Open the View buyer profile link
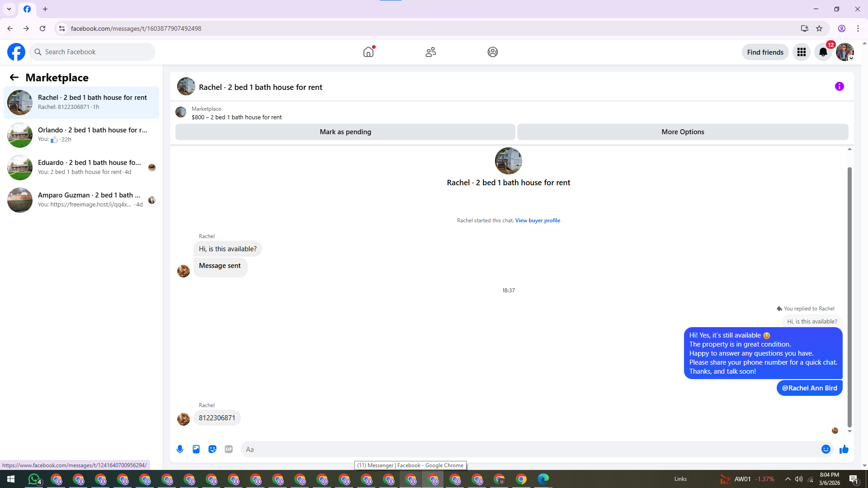The width and height of the screenshot is (868, 488). pos(537,221)
